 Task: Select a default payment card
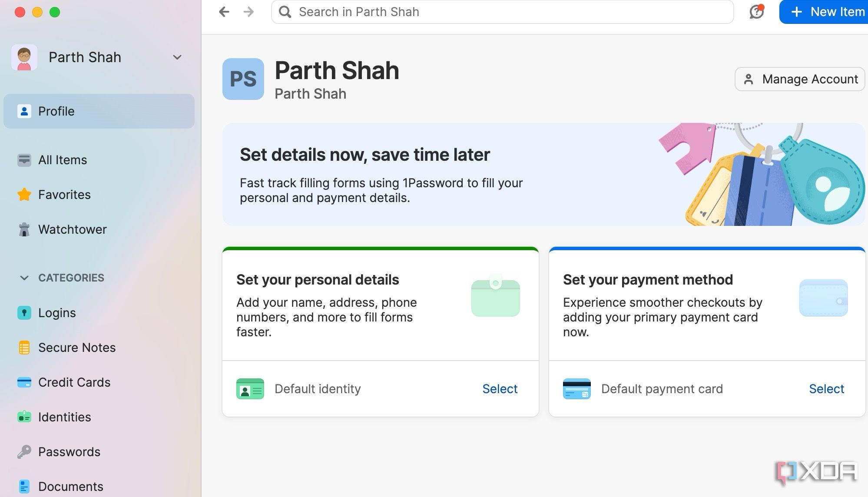click(x=826, y=389)
